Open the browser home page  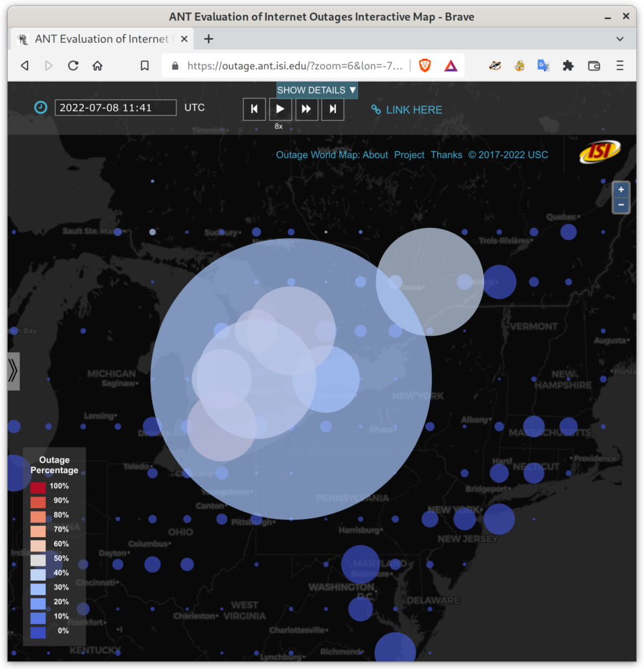coord(98,66)
